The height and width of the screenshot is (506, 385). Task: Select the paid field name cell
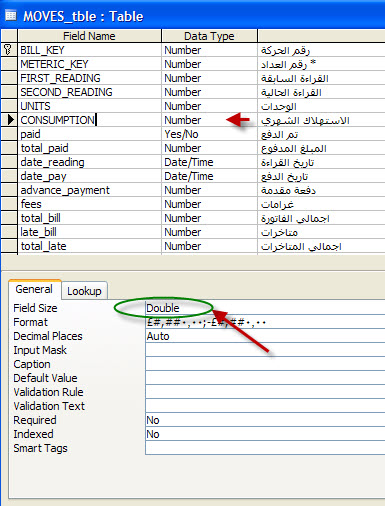tap(90, 134)
